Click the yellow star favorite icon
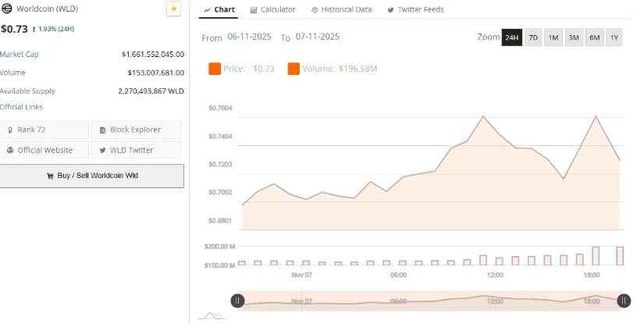 pos(173,9)
